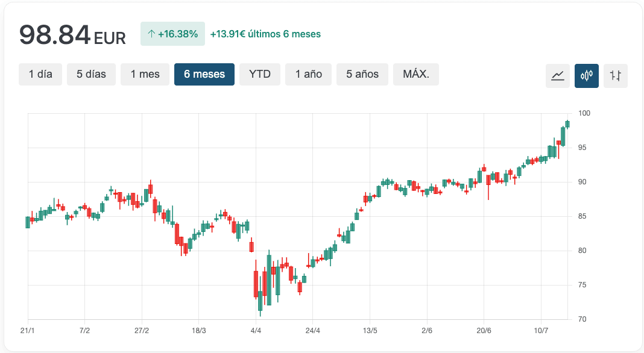Click the 27/2 date axis label
The height and width of the screenshot is (353, 644).
[142, 331]
